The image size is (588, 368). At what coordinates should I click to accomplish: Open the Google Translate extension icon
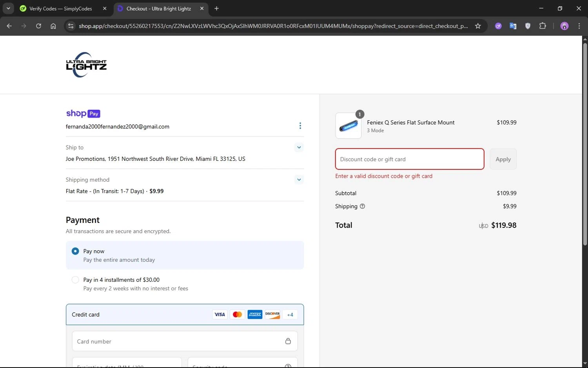(513, 26)
